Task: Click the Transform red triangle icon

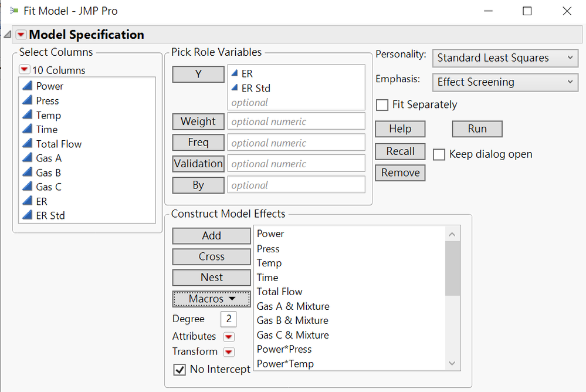Action: click(229, 352)
